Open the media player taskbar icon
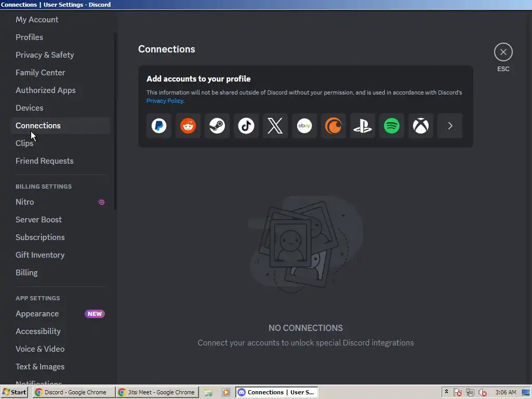This screenshot has width=532, height=399. (x=225, y=393)
